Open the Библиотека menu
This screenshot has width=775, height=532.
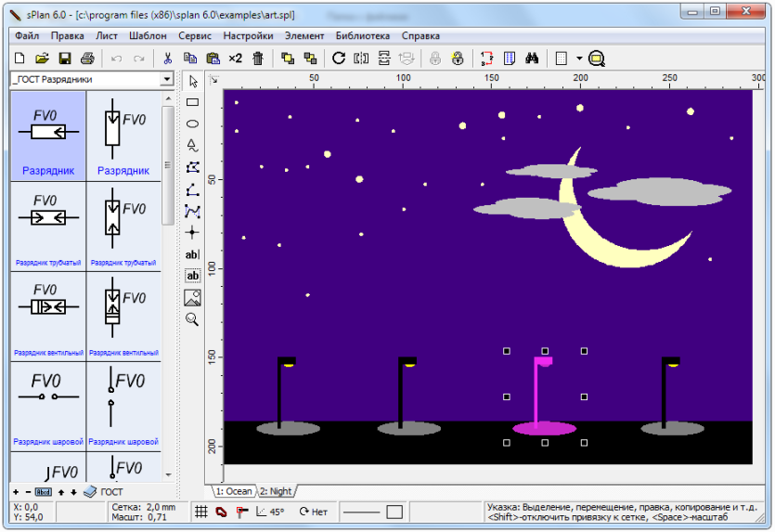(x=362, y=35)
